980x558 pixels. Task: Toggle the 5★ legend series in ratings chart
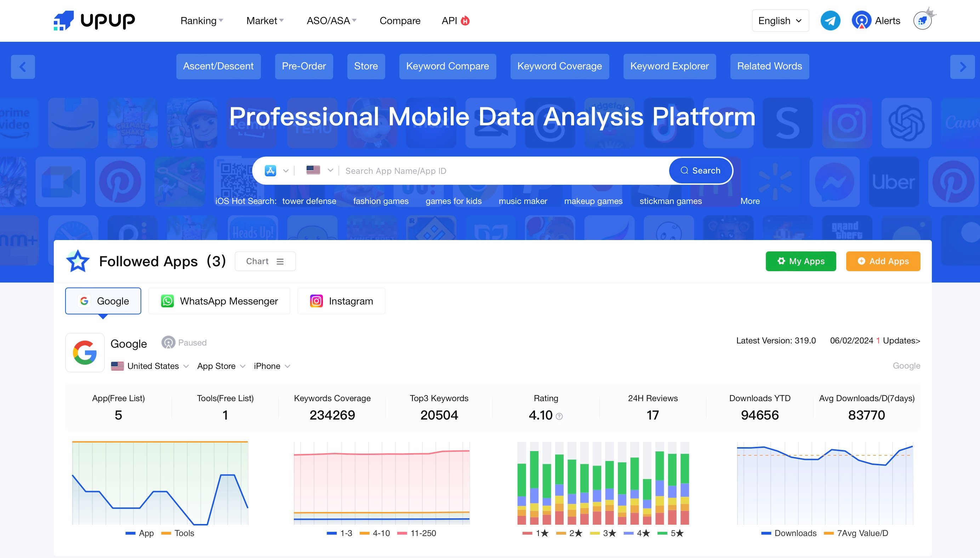click(x=671, y=533)
